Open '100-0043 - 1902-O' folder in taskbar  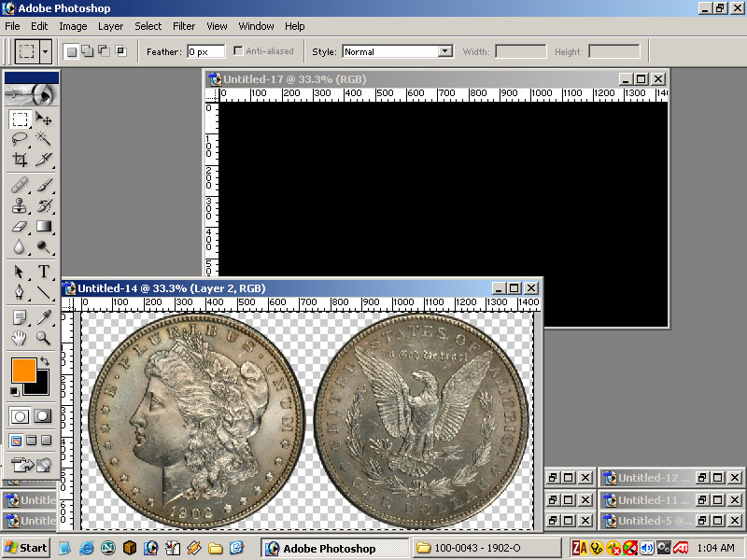coord(486,548)
